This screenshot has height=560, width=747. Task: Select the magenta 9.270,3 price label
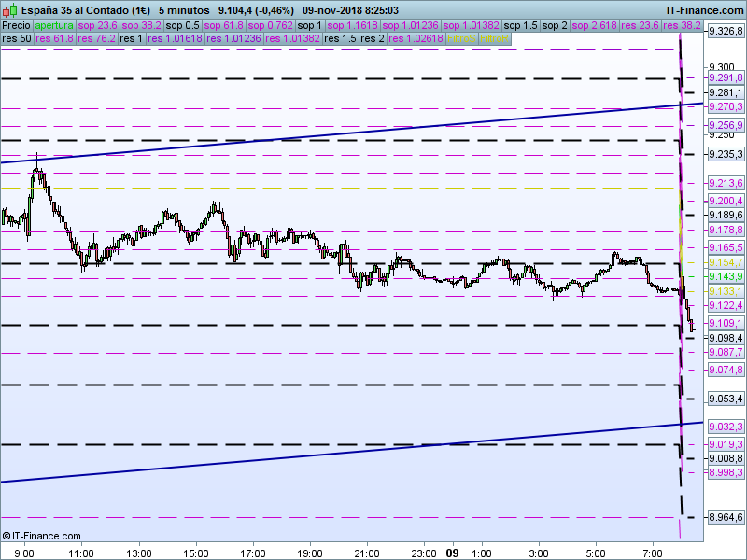(726, 106)
